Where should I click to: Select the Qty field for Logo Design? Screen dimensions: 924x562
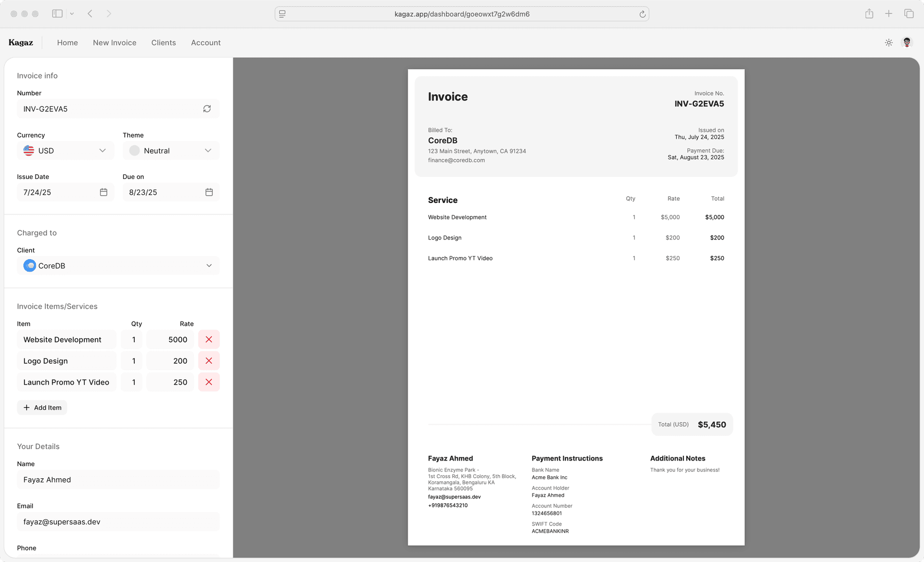pyautogui.click(x=132, y=361)
